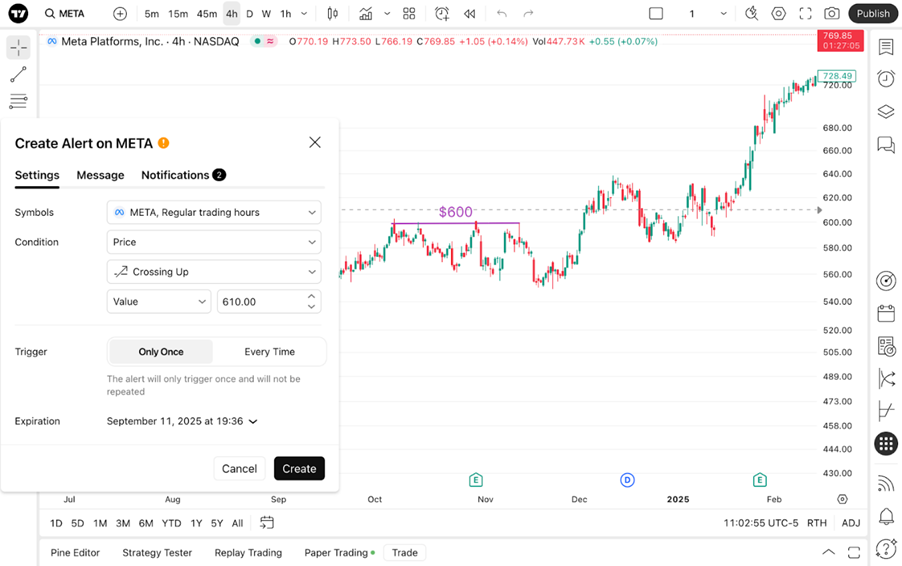Viewport: 902px width, 566px height.
Task: Toggle ADJ adjusted data setting
Action: pos(851,523)
